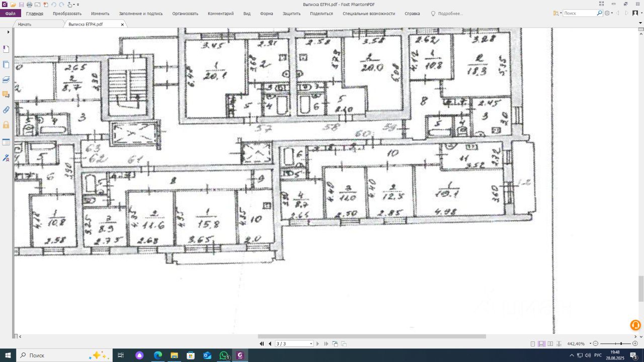Viewport: 644px width, 362px height.
Task: Open the Fields panel icon in sidebar
Action: 7,142
